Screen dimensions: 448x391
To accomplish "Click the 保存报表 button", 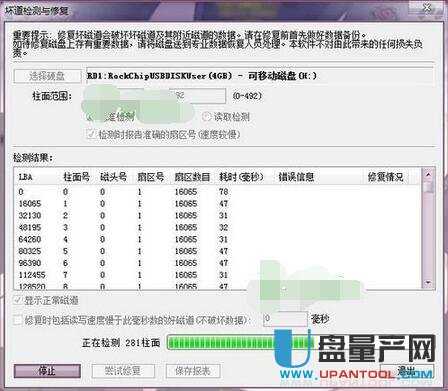I will tap(193, 371).
